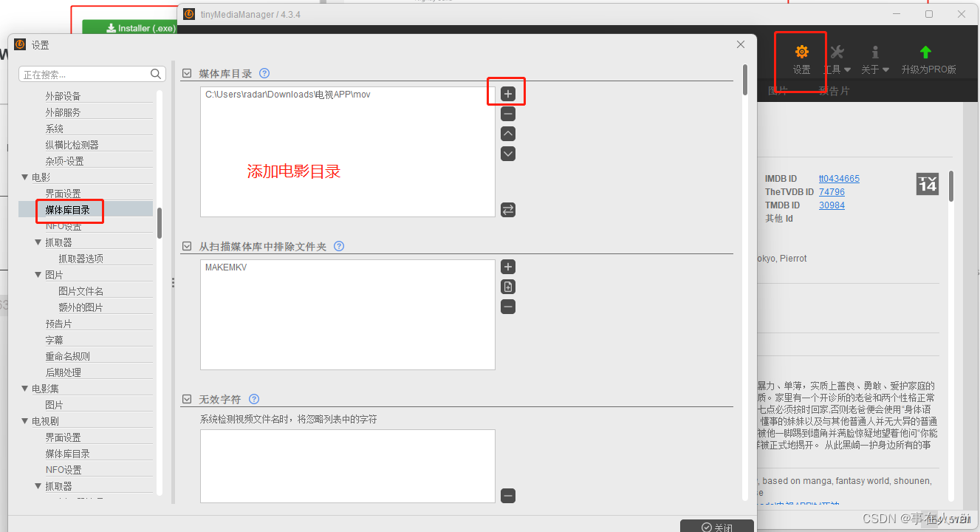
Task: Open help for 媒体库目录 section
Action: coord(264,73)
